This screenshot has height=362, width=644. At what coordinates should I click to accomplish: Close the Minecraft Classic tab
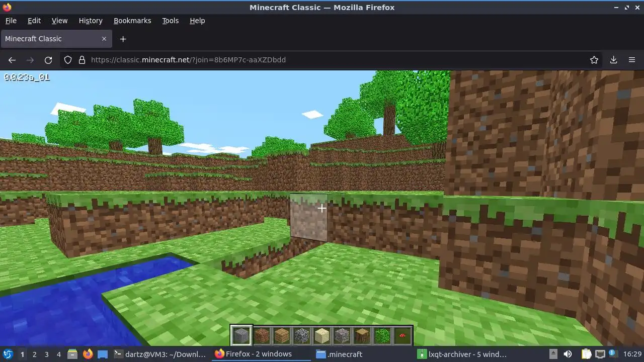(104, 39)
